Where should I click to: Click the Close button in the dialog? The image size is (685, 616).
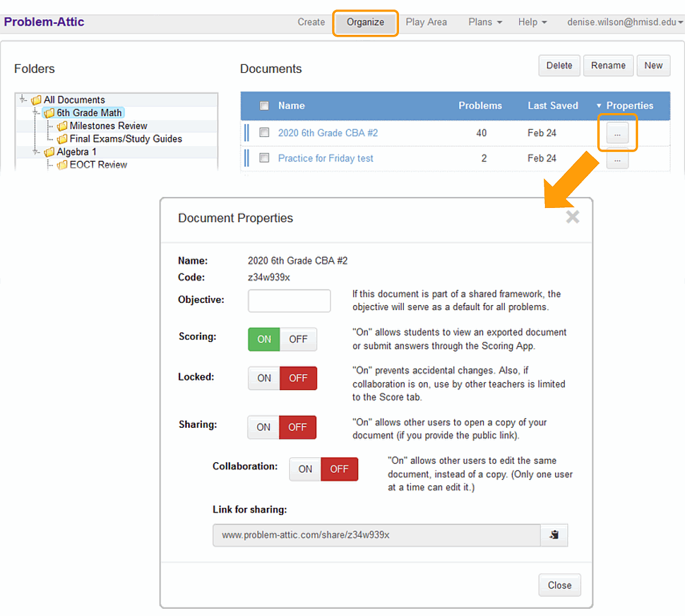559,585
